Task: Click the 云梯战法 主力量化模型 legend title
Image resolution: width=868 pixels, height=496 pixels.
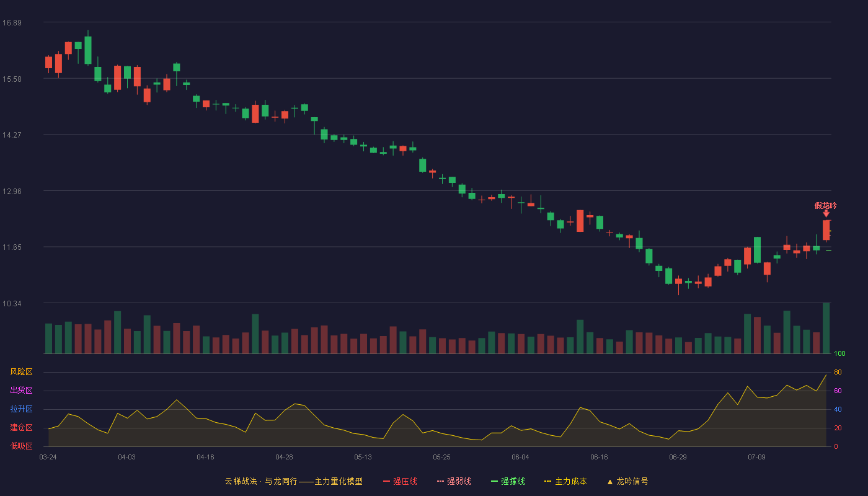Action: click(x=294, y=481)
